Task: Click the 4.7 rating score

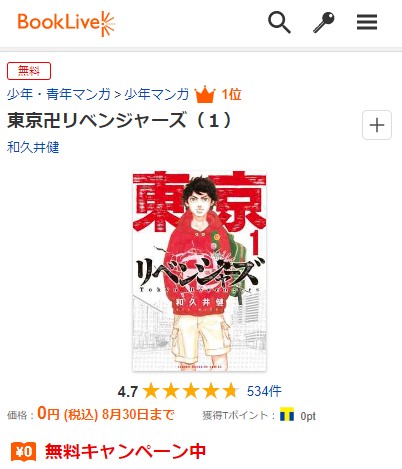Action: tap(128, 392)
